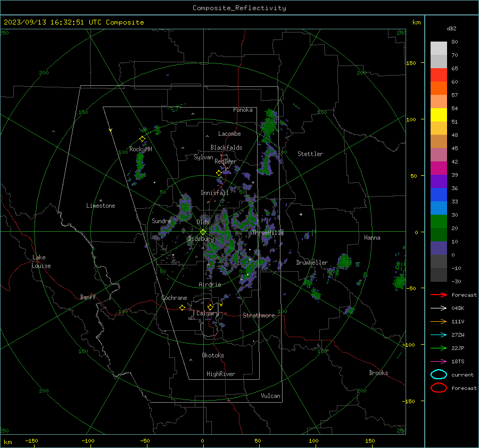Click the Didsbury label
This screenshot has height=448, width=479.
click(201, 239)
